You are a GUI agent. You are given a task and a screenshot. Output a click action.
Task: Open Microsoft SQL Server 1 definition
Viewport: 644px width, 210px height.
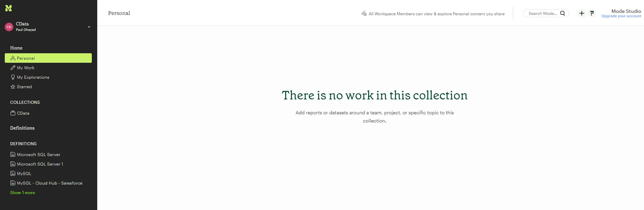40,164
